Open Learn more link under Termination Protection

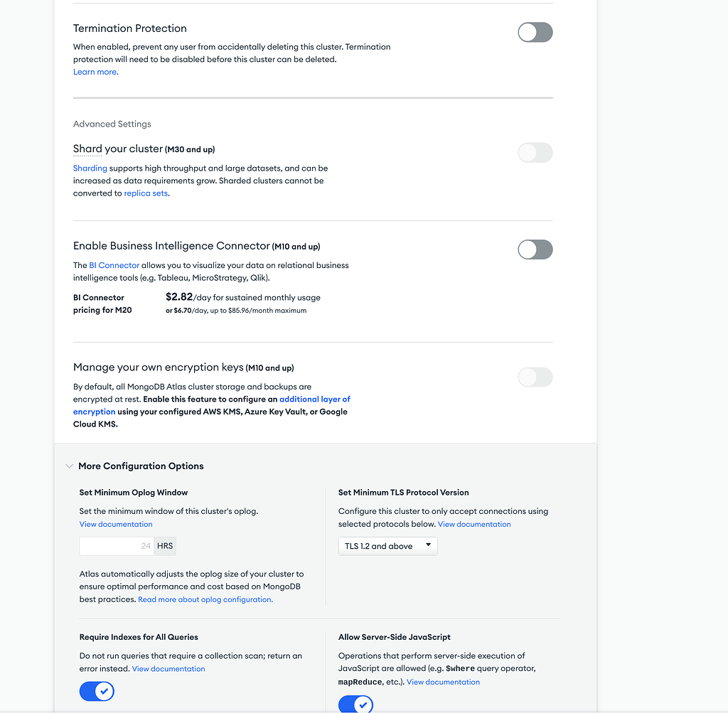[95, 72]
